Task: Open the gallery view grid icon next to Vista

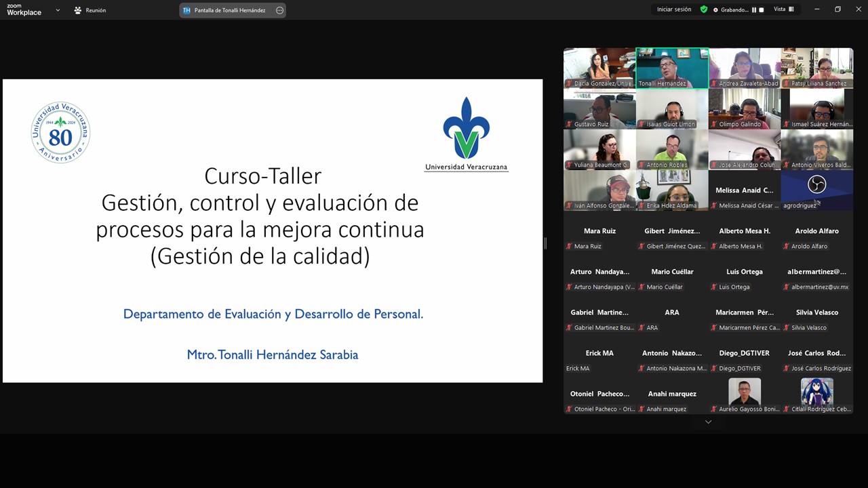Action: pyautogui.click(x=792, y=9)
